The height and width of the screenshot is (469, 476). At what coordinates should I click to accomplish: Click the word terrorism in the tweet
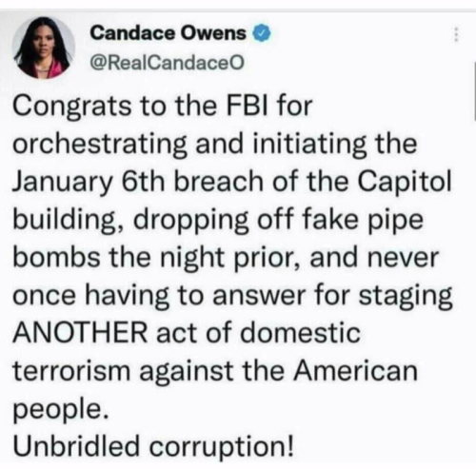tap(71, 371)
